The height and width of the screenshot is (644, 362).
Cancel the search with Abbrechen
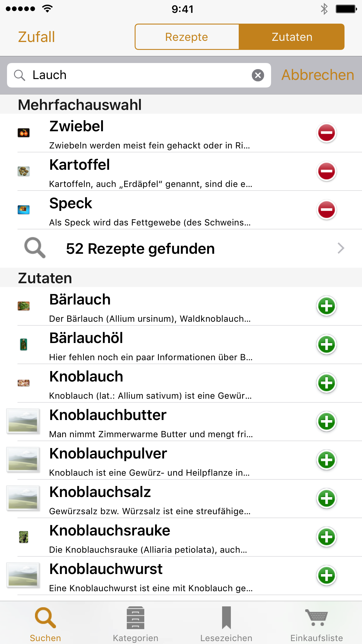point(318,75)
